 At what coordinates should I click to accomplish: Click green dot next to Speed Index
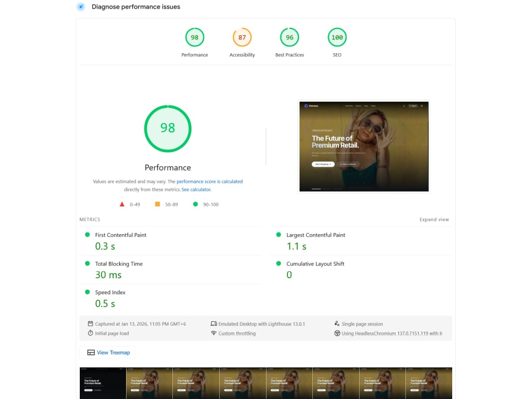87,292
